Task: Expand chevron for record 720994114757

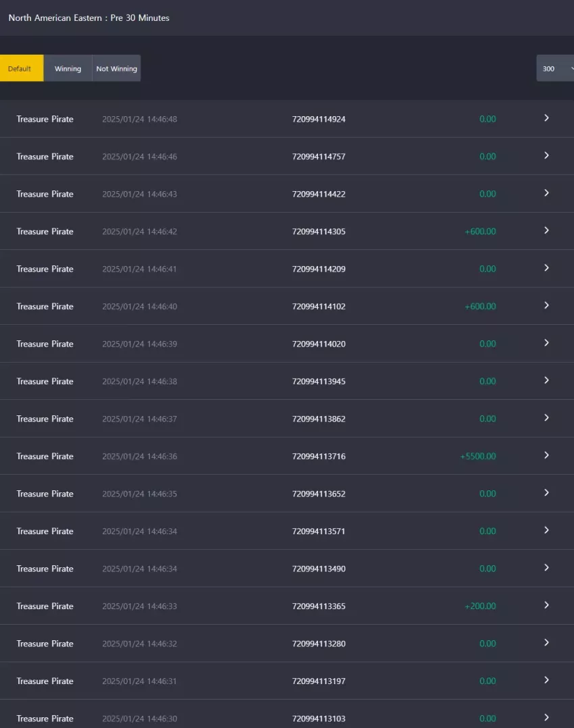Action: tap(546, 155)
